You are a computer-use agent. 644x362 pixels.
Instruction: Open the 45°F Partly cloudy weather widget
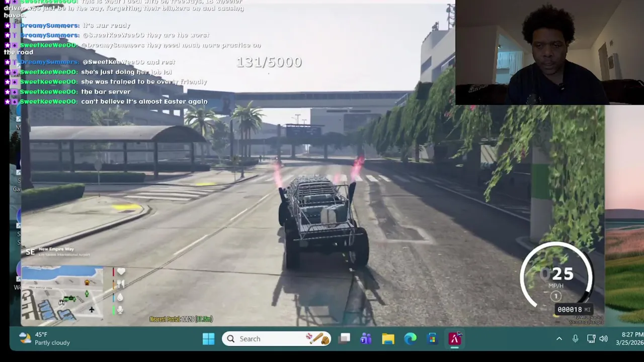pyautogui.click(x=45, y=338)
